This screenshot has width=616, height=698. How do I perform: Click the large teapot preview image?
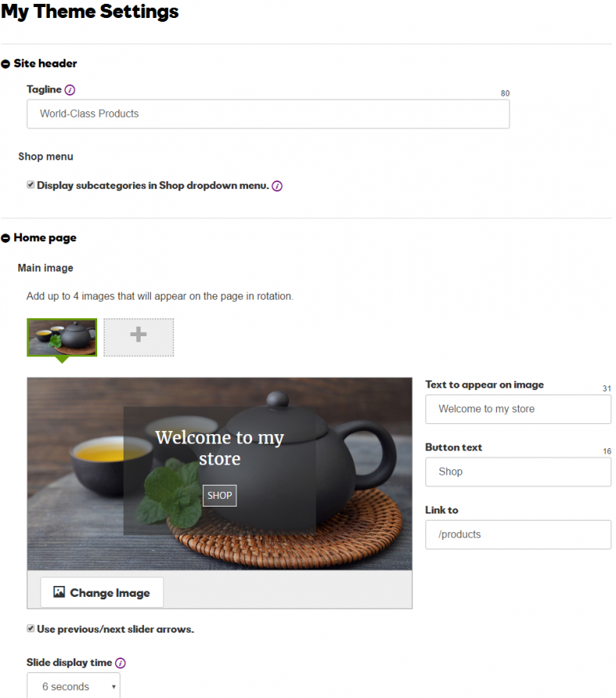[x=219, y=474]
